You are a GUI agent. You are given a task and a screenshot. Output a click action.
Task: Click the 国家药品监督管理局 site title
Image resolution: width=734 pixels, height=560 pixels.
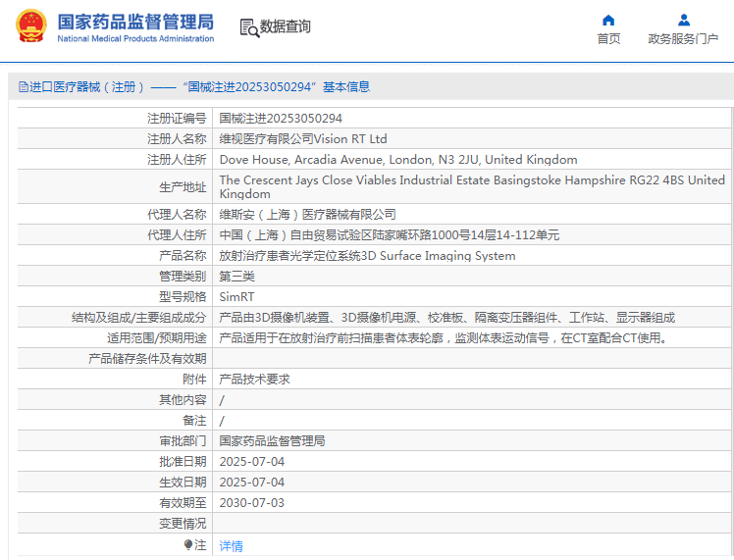pos(135,21)
